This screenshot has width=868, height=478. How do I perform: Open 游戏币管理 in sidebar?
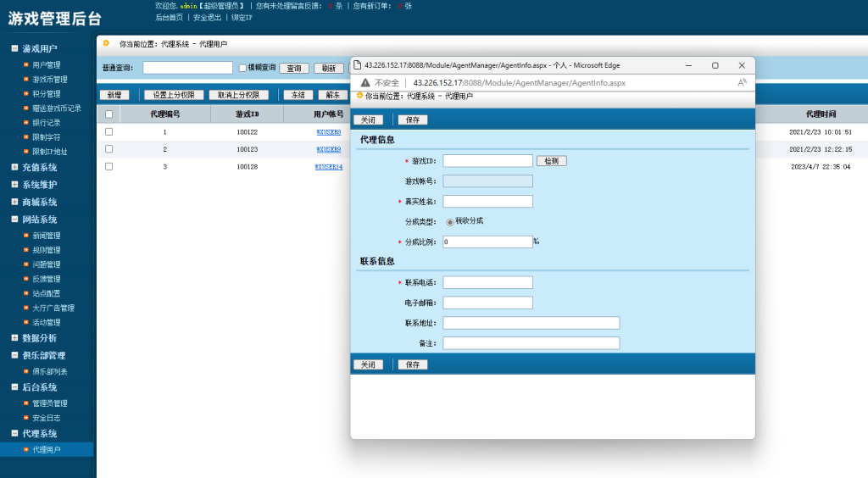pos(50,79)
